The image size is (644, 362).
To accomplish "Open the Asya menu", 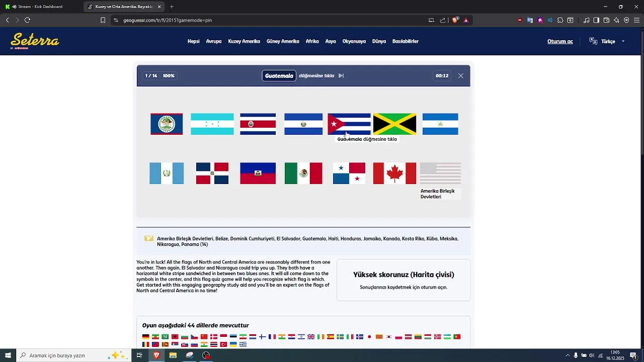I will coord(331,41).
